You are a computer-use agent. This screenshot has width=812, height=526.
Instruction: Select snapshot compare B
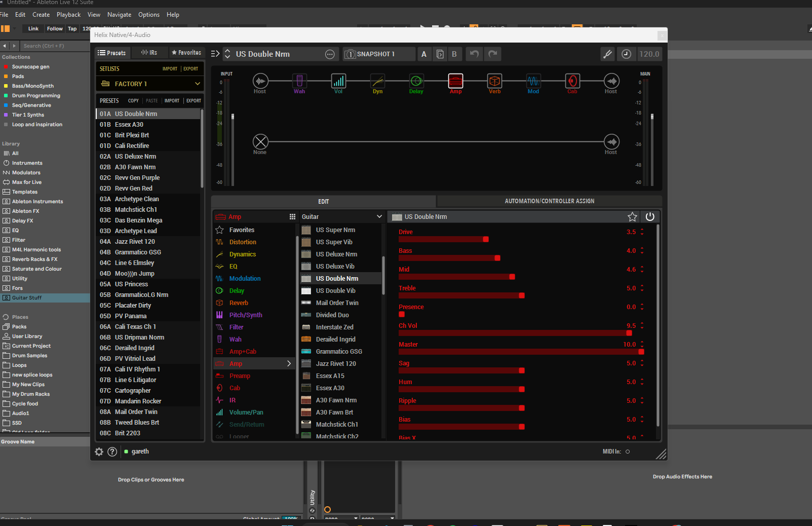pos(454,54)
